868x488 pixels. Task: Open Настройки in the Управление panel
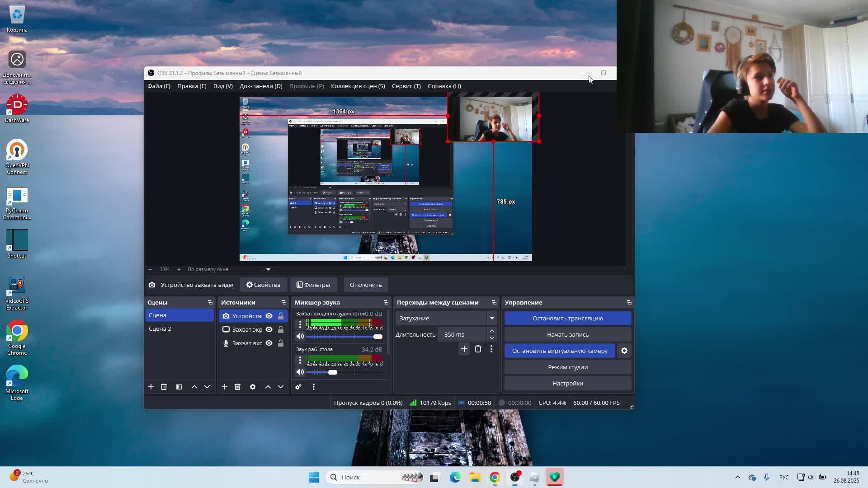pos(567,383)
